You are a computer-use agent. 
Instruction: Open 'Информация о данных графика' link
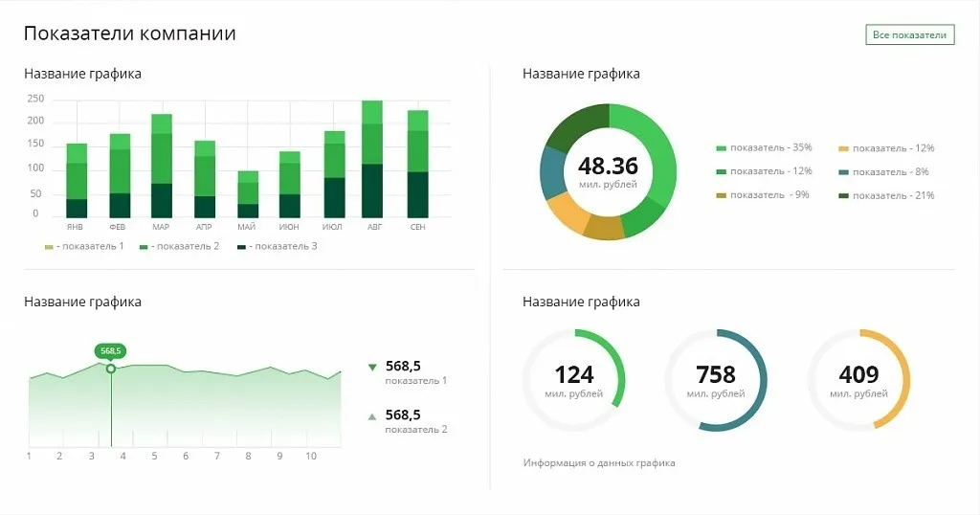point(599,463)
